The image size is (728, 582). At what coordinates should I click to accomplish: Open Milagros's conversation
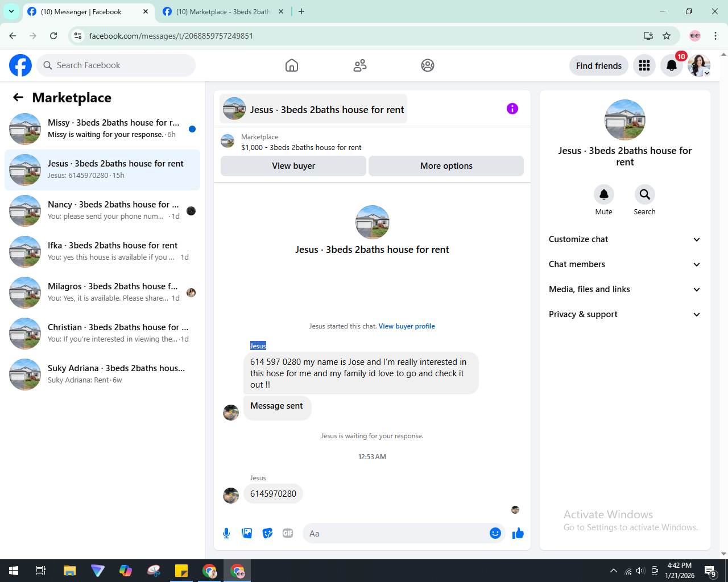[x=102, y=293]
